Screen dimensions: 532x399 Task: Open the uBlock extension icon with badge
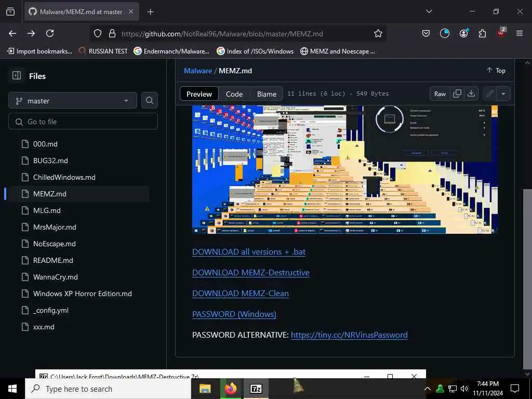tap(501, 33)
